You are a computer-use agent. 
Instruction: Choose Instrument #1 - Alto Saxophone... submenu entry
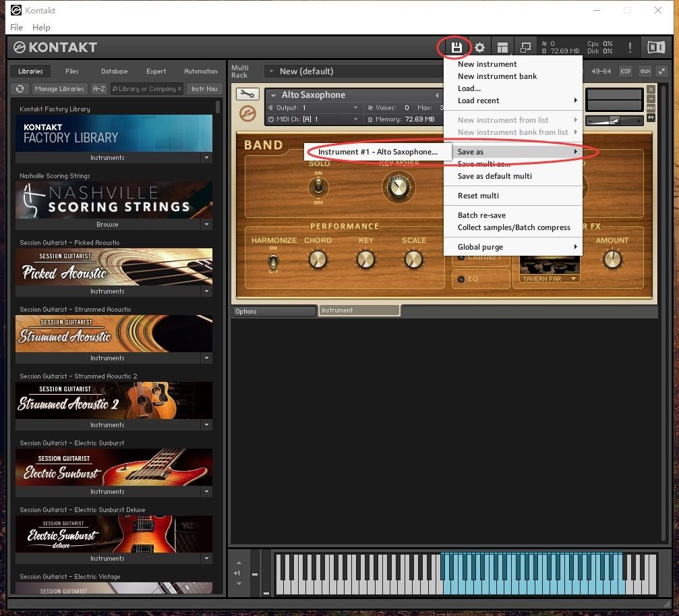(x=378, y=152)
